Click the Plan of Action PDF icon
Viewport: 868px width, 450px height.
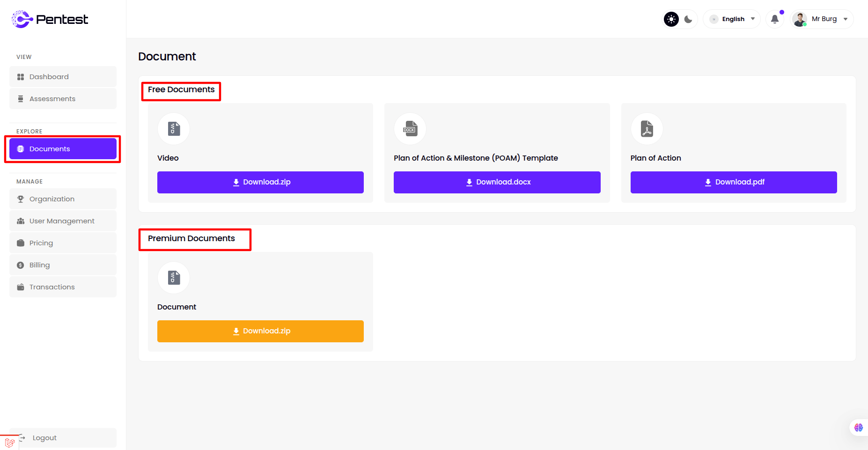coord(647,129)
